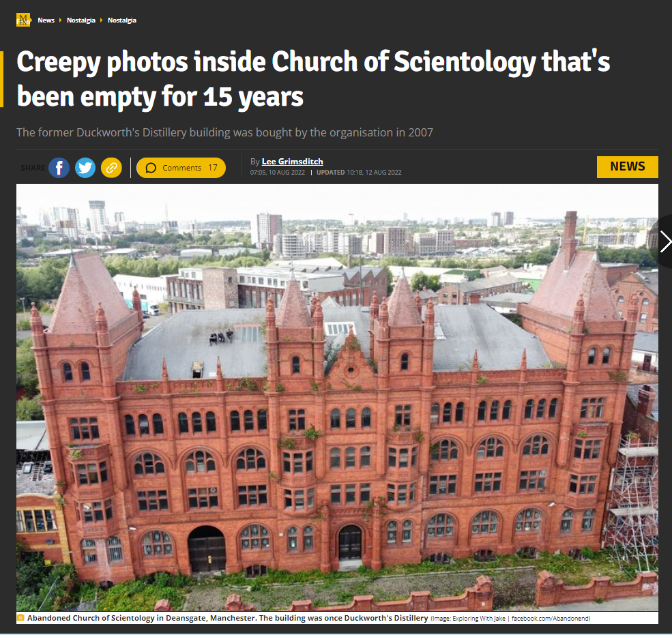Click yellow NEWS category tag
The width and height of the screenshot is (672, 635).
coord(628,166)
